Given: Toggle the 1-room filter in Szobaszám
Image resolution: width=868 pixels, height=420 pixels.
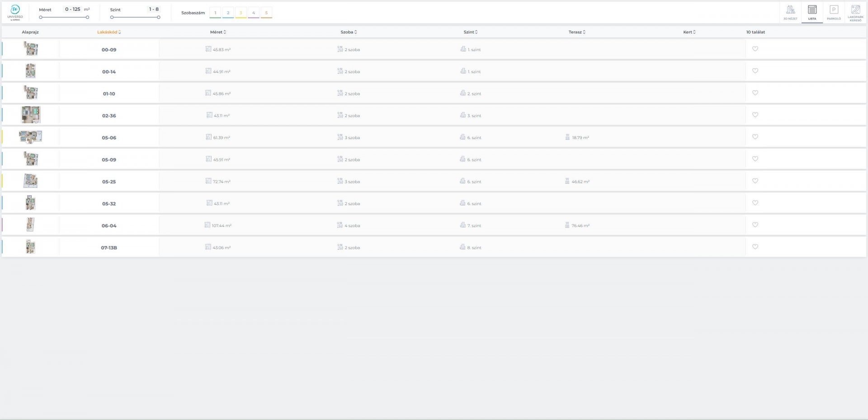Looking at the screenshot, I should coord(215,13).
